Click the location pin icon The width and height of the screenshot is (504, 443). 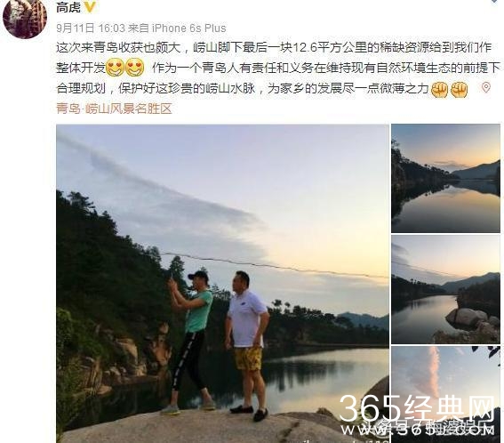click(485, 87)
